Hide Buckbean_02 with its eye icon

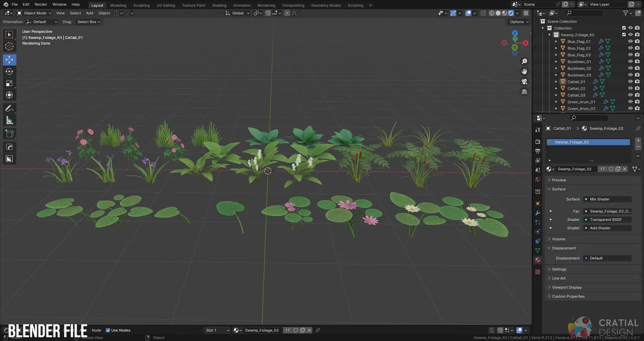click(631, 68)
